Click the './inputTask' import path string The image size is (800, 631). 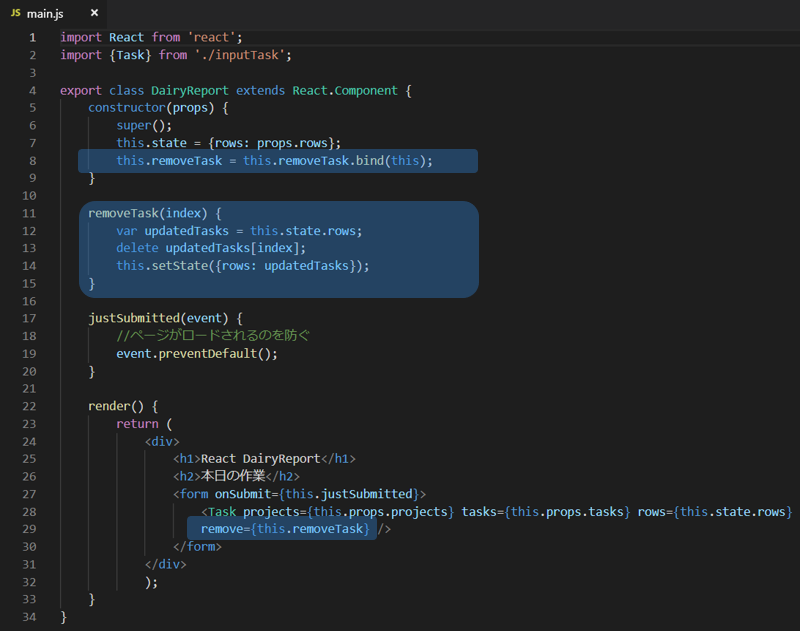pos(239,55)
